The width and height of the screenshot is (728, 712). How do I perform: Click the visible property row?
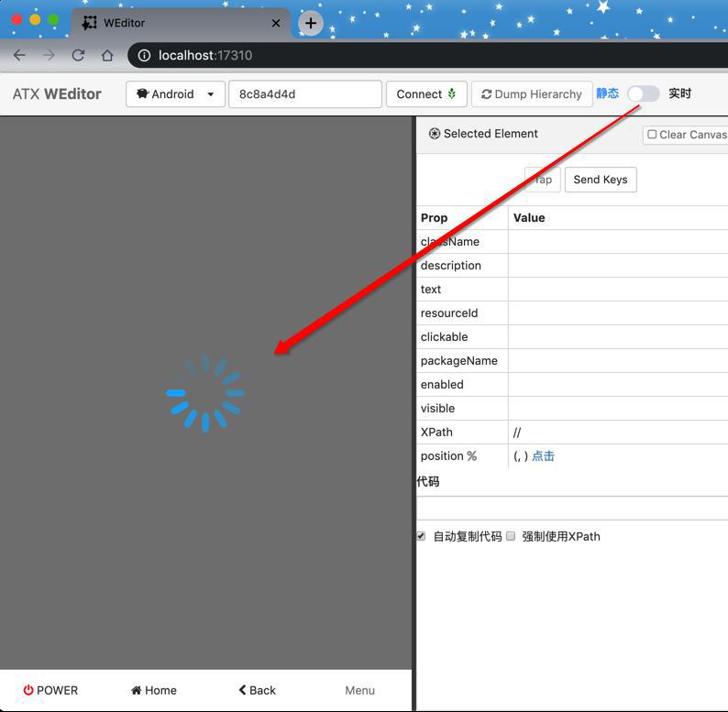[572, 409]
